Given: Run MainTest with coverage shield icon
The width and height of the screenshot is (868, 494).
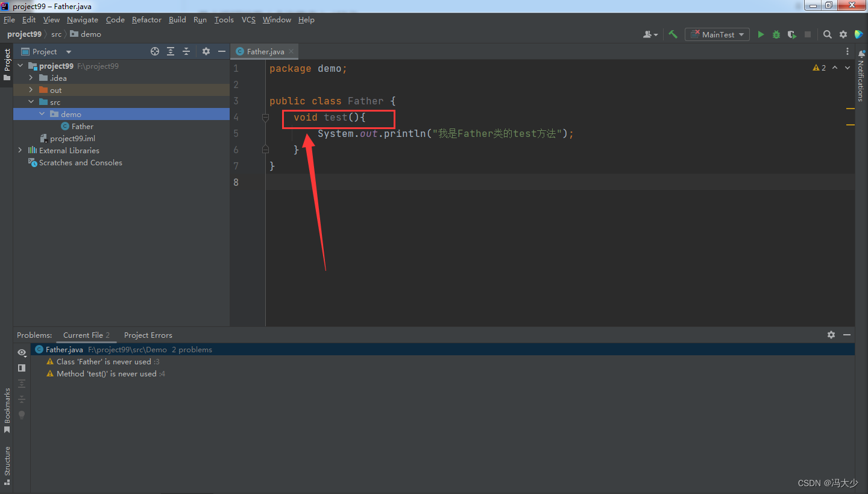Looking at the screenshot, I should (x=791, y=34).
